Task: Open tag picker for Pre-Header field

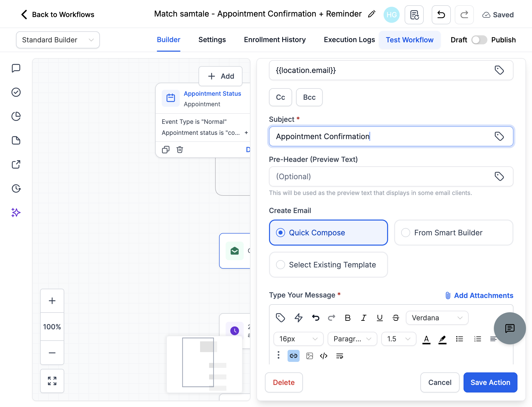Action: (x=499, y=176)
